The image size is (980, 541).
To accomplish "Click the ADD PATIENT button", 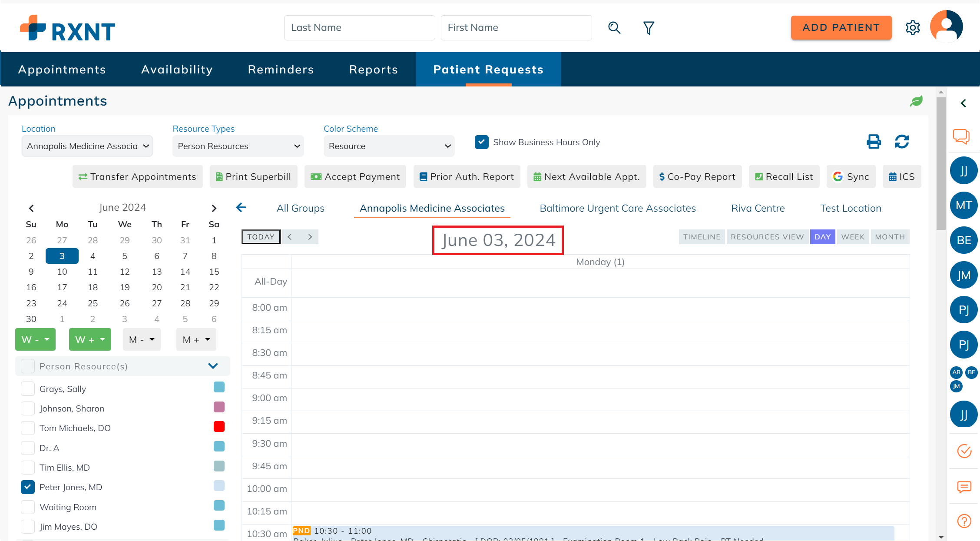I will tap(841, 28).
